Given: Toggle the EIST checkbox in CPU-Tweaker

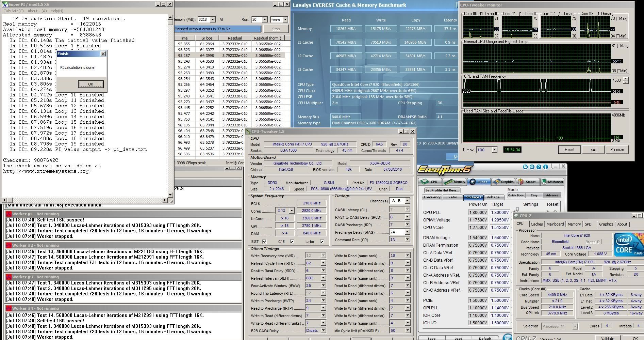Looking at the screenshot, I should click(x=264, y=242).
